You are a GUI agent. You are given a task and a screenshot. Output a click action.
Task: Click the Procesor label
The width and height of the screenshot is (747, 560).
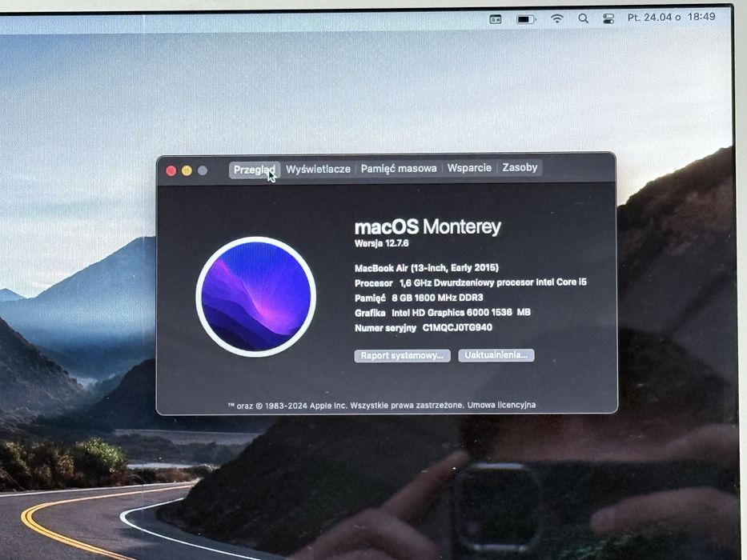click(x=373, y=283)
